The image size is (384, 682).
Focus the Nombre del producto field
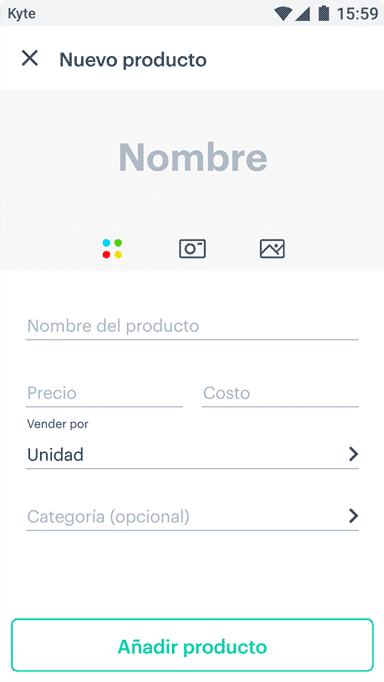pos(192,326)
